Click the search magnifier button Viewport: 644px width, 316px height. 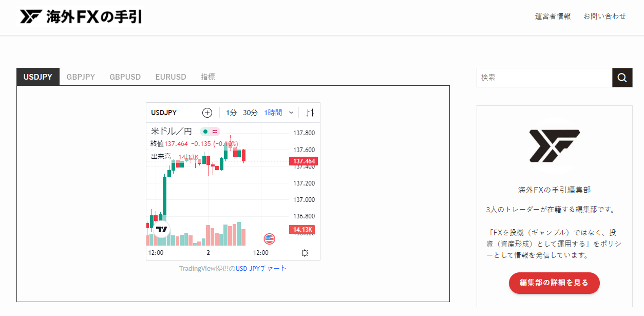click(x=622, y=78)
